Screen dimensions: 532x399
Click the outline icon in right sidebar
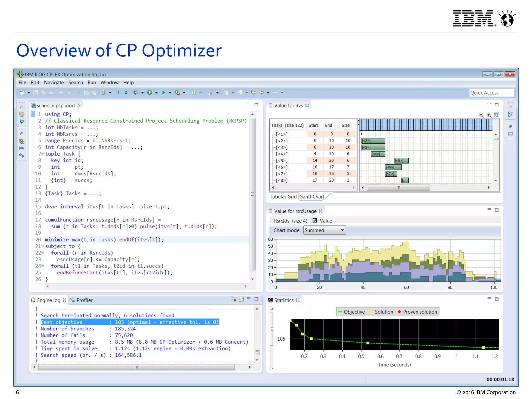tap(510, 114)
